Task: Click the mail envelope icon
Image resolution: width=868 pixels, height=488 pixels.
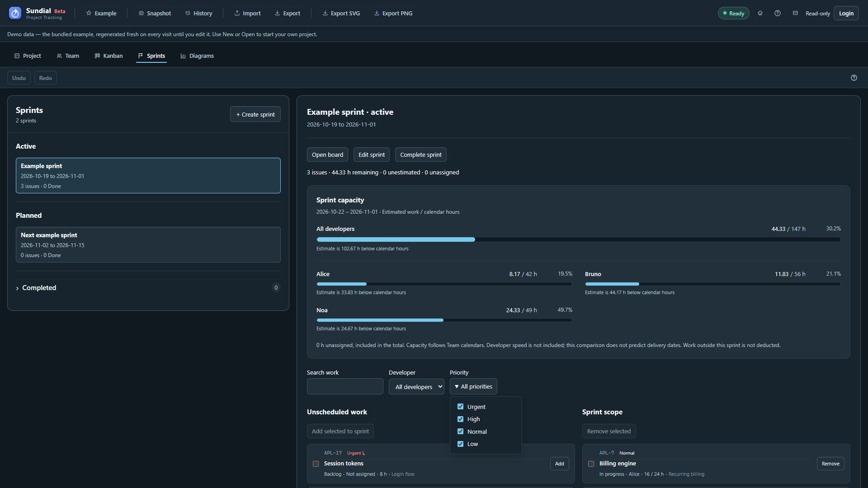Action: (795, 13)
